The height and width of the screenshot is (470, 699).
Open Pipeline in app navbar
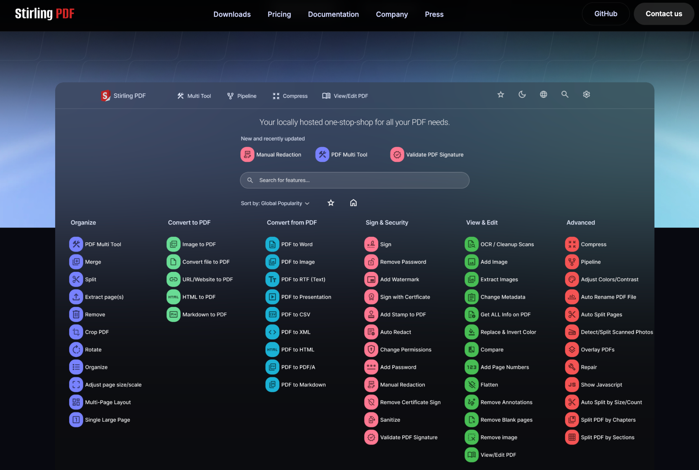(x=242, y=96)
